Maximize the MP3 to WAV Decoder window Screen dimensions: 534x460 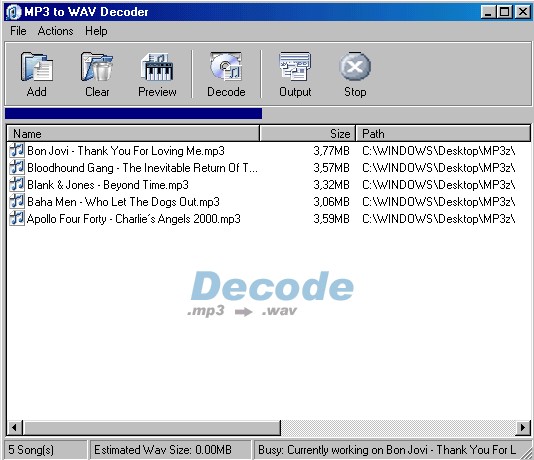pos(504,12)
